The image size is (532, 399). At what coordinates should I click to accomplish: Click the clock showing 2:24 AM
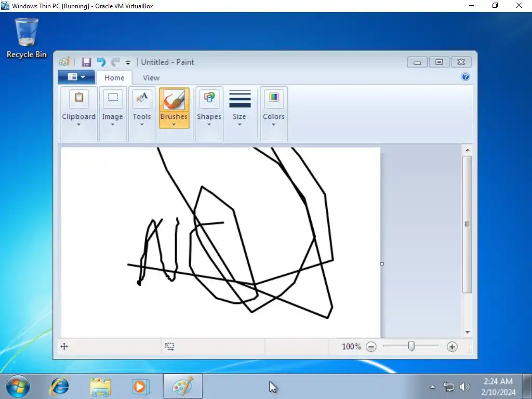(498, 381)
